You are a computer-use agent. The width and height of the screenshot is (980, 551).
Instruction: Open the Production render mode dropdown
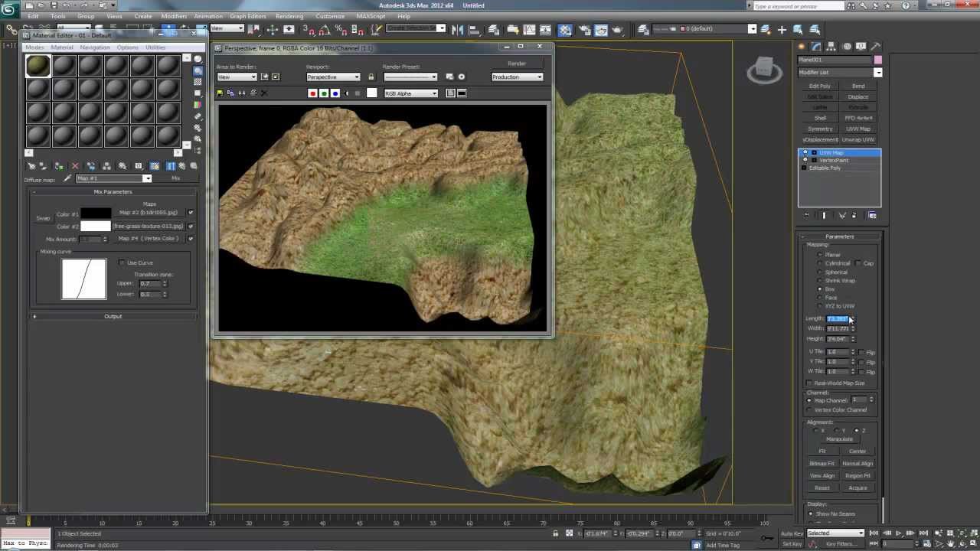(x=518, y=77)
